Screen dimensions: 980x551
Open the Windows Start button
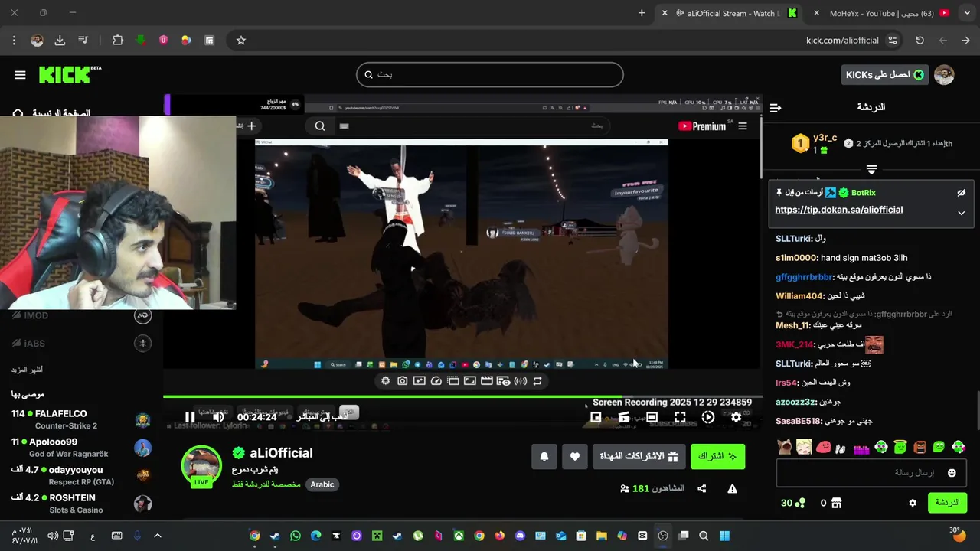pyautogui.click(x=724, y=536)
